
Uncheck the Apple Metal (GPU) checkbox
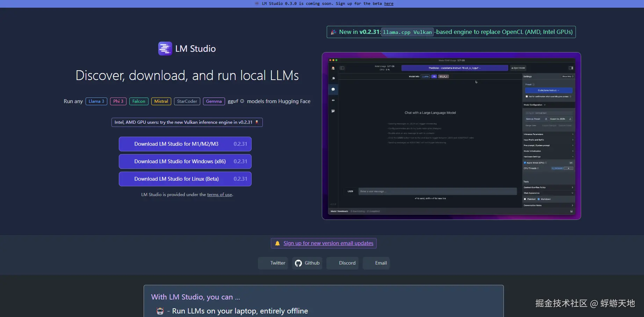525,163
